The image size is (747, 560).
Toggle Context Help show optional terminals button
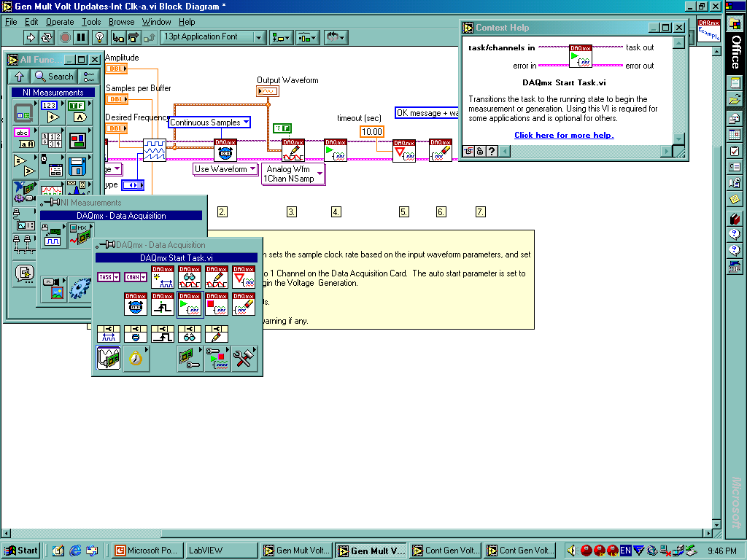(x=469, y=152)
